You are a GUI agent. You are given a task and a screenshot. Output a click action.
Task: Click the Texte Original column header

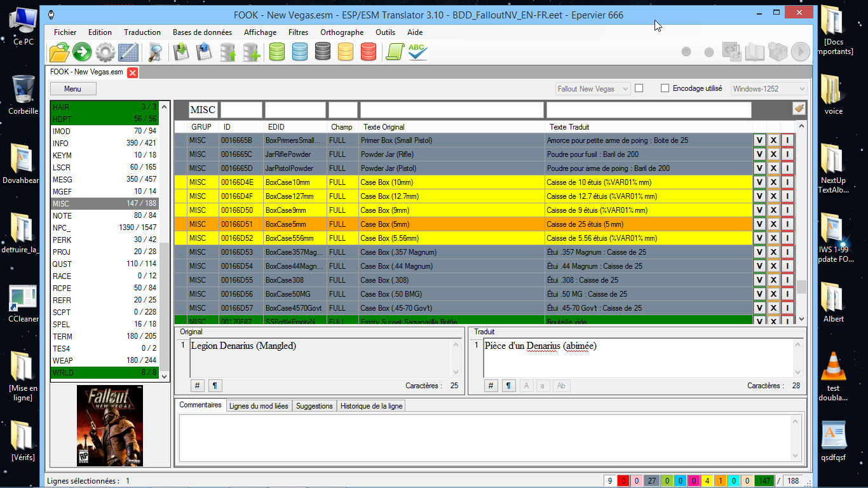452,127
